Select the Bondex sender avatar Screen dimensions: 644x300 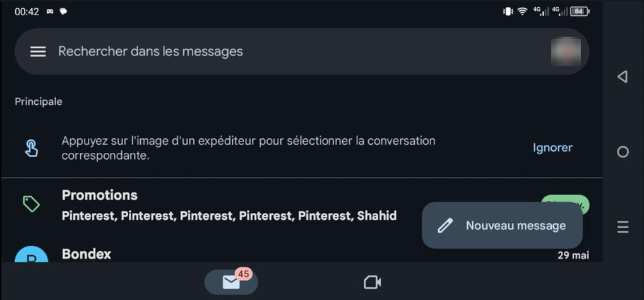(31, 256)
